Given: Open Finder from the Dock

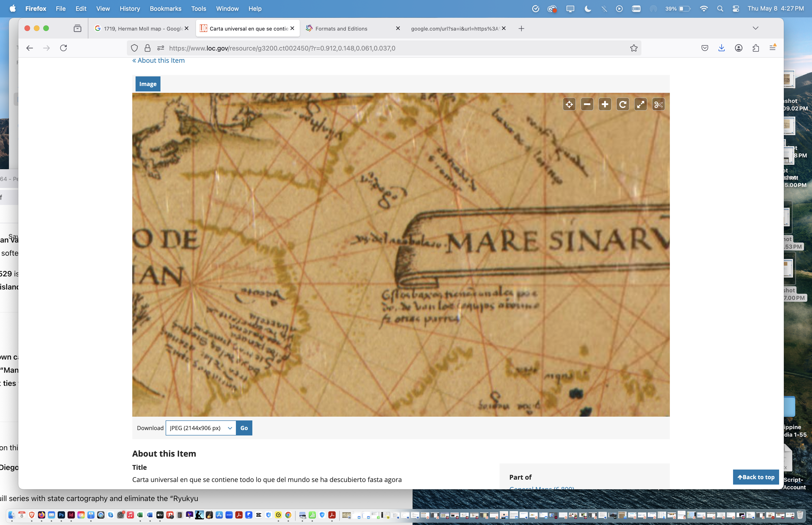Looking at the screenshot, I should pyautogui.click(x=12, y=515).
